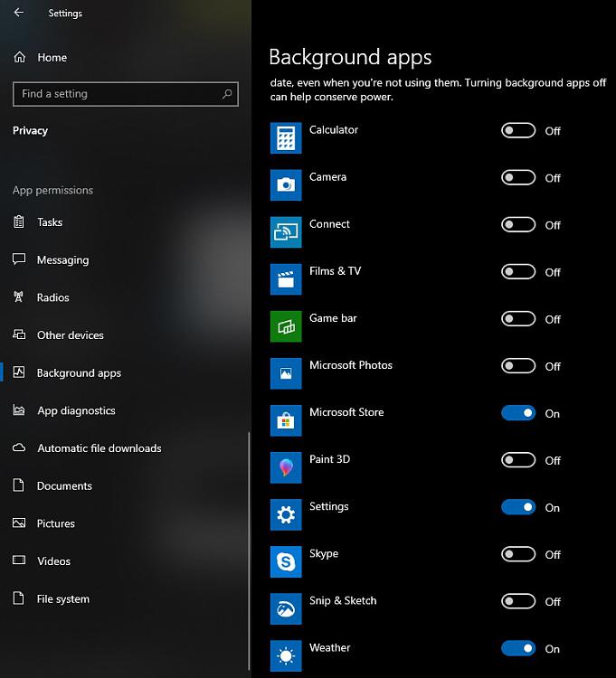
Task: Disable Microsoft Store background toggle
Action: tap(518, 413)
